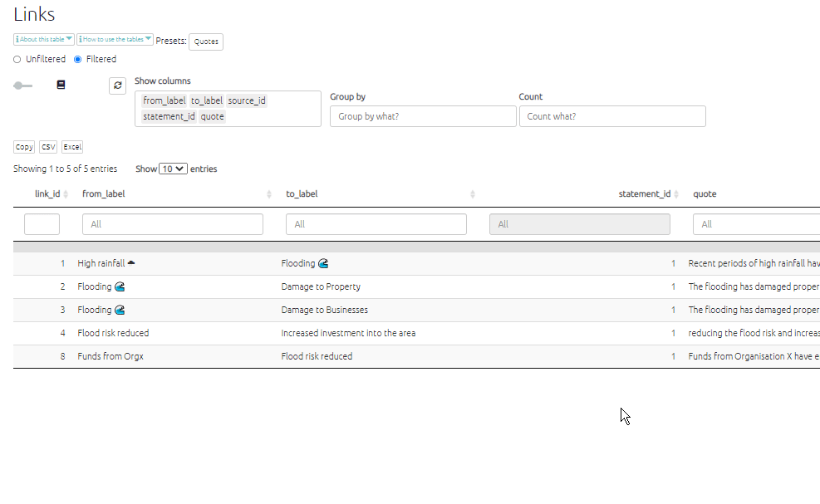The height and width of the screenshot is (504, 820).
Task: Click sort arrows on from_label column
Action: [x=269, y=194]
